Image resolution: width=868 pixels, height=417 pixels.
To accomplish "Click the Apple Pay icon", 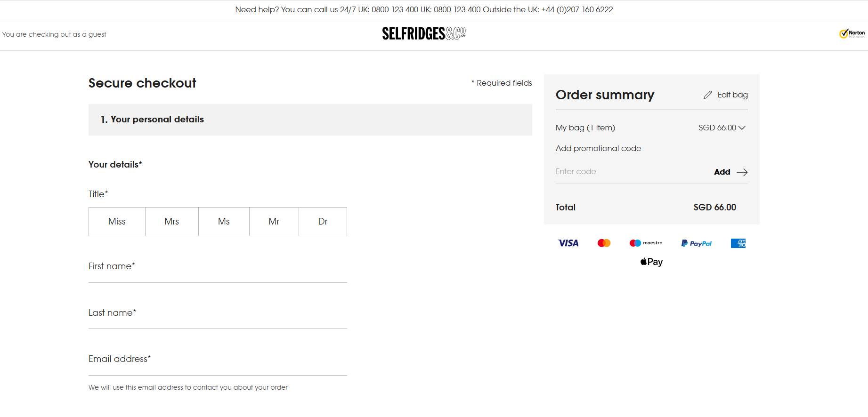I will click(x=651, y=262).
